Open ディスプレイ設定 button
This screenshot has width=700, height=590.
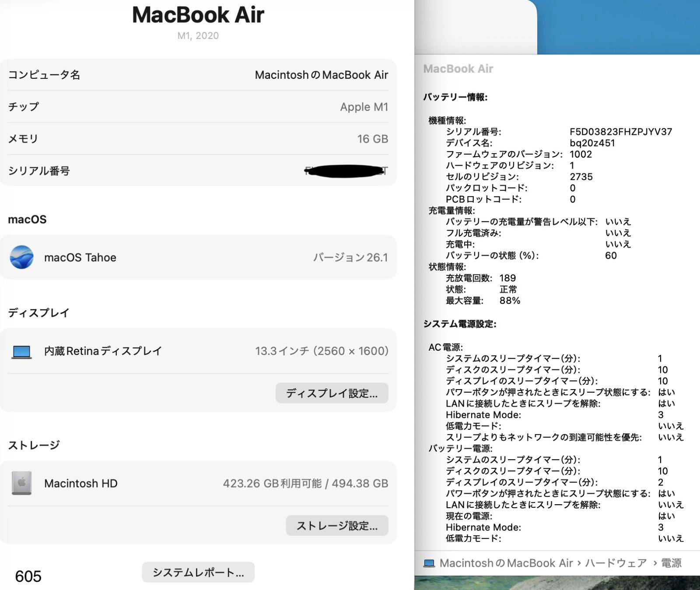click(332, 393)
